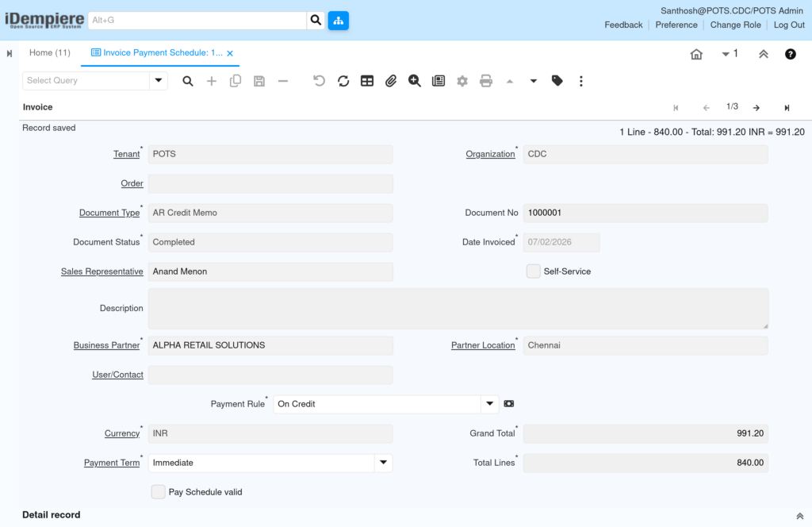Click the Feedback link
The image size is (812, 527).
tap(623, 25)
